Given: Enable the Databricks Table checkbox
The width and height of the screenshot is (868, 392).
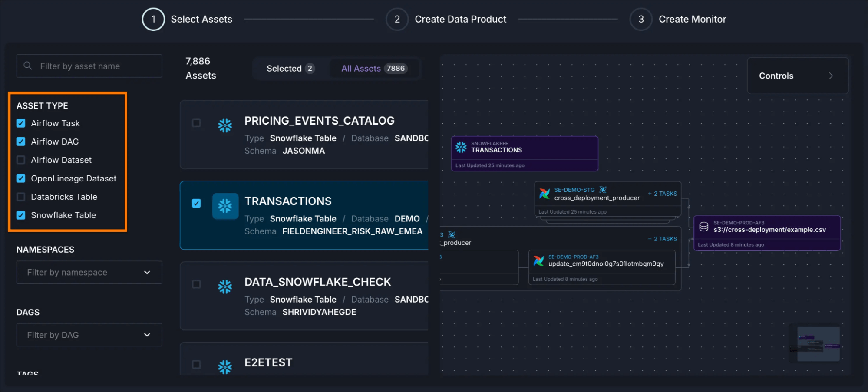Looking at the screenshot, I should coord(21,197).
